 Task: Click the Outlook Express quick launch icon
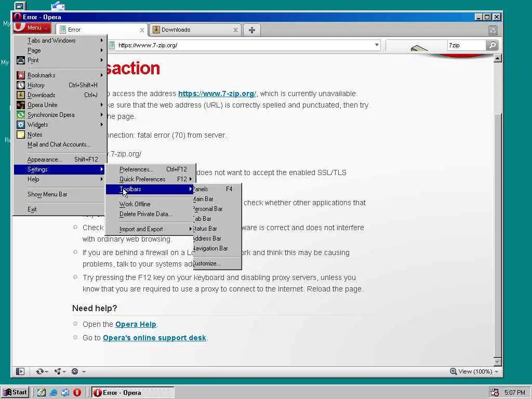(65, 393)
